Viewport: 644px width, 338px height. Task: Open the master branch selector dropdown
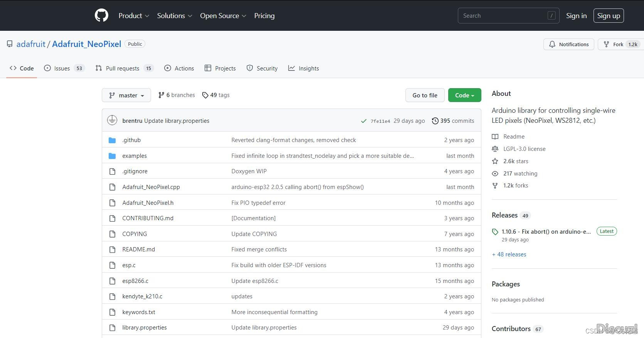tap(126, 95)
